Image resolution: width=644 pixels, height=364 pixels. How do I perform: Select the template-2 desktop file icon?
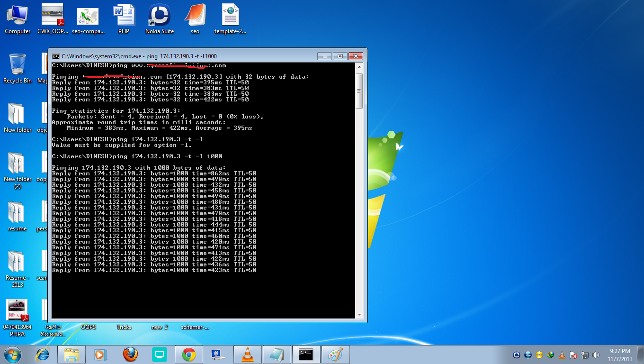[x=231, y=19]
